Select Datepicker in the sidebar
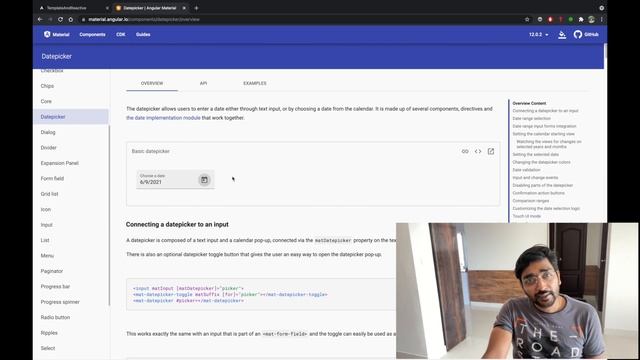The width and height of the screenshot is (640, 360). click(71, 117)
